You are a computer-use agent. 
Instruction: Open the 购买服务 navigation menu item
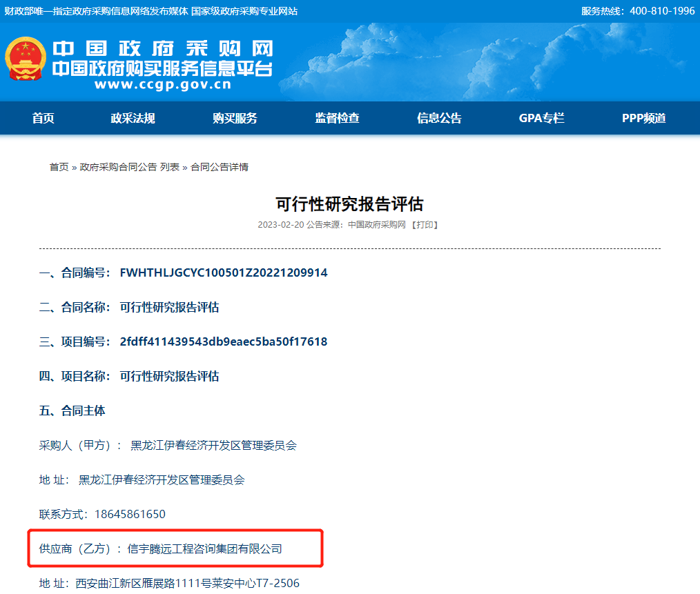click(x=234, y=118)
